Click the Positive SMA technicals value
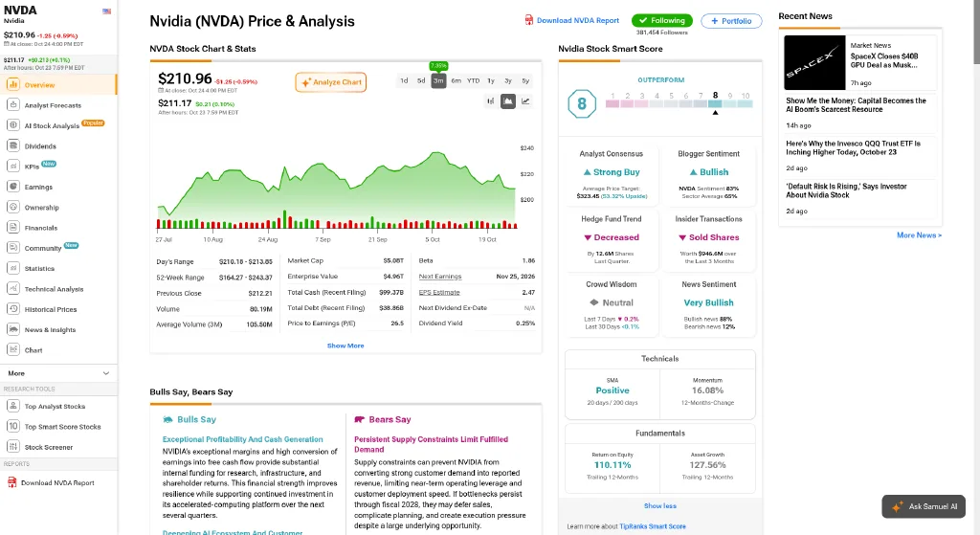 point(612,390)
